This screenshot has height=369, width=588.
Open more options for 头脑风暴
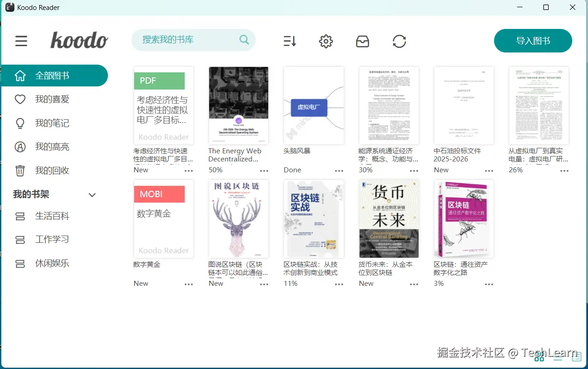[339, 171]
